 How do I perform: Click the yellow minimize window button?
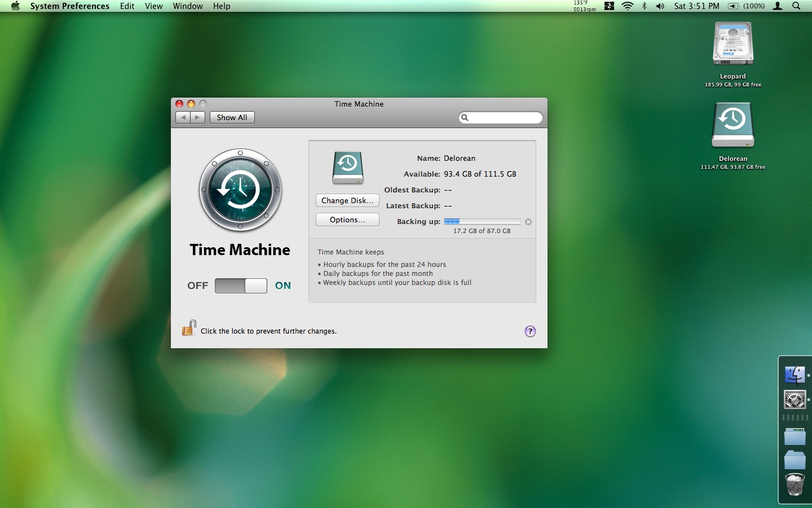191,104
